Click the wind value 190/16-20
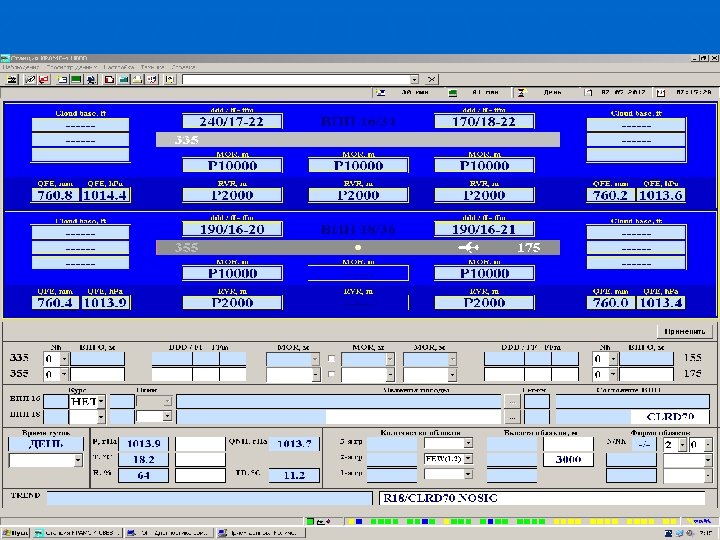The height and width of the screenshot is (540, 720). [x=232, y=229]
